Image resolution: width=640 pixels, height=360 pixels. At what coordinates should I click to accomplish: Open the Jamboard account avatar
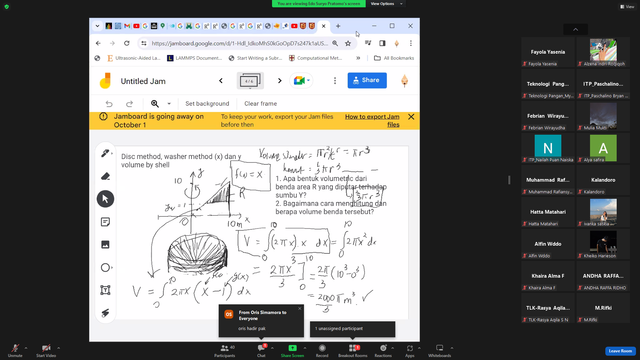coord(404,81)
